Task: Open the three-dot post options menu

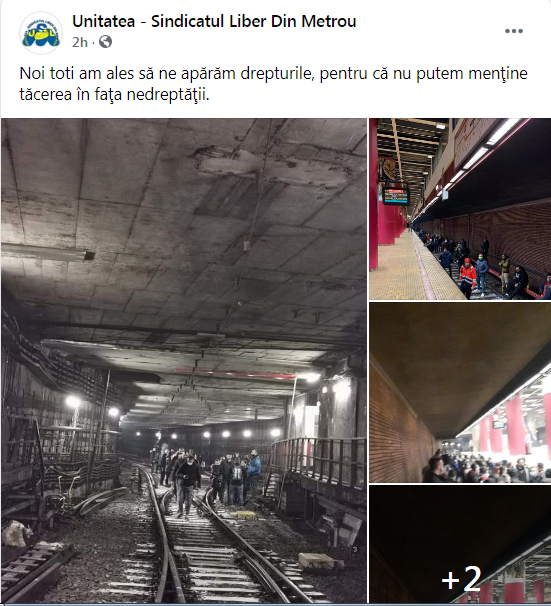Action: (514, 31)
